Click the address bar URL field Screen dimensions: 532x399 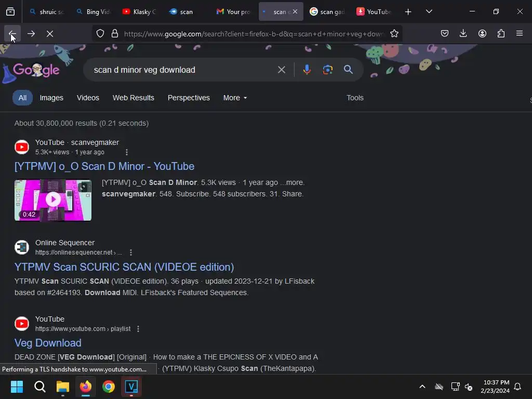(253, 34)
